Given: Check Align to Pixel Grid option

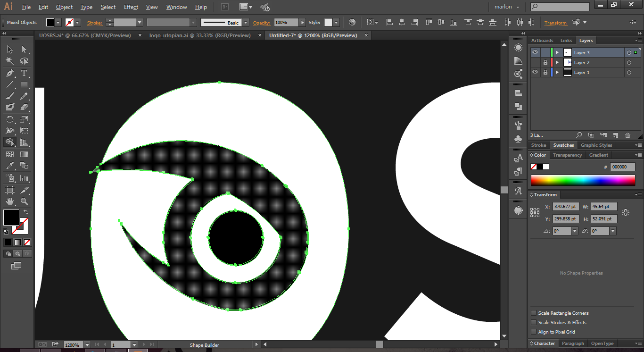Looking at the screenshot, I should pyautogui.click(x=534, y=332).
